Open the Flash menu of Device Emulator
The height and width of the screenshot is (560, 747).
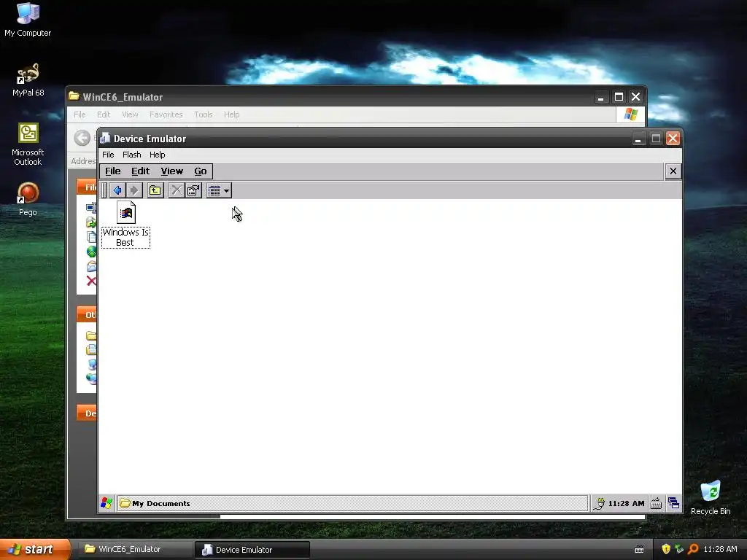132,155
